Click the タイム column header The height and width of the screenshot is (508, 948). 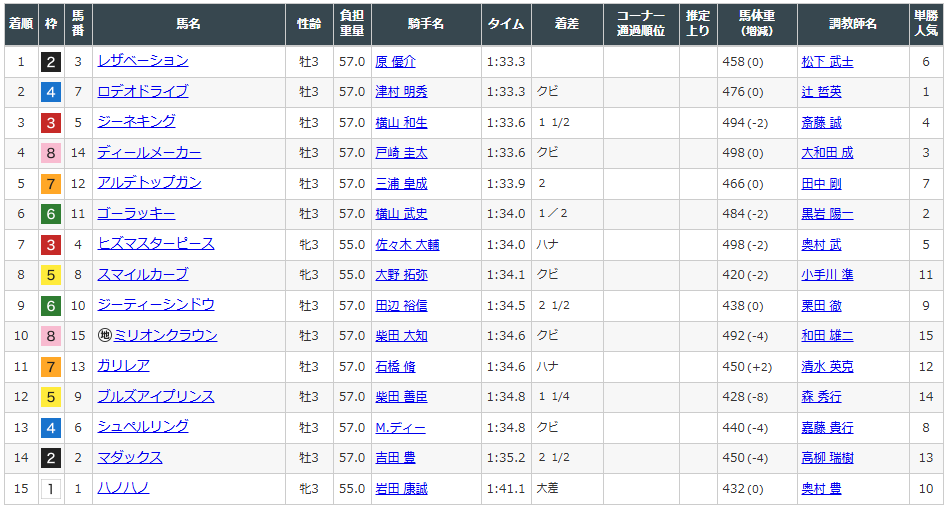pyautogui.click(x=505, y=23)
